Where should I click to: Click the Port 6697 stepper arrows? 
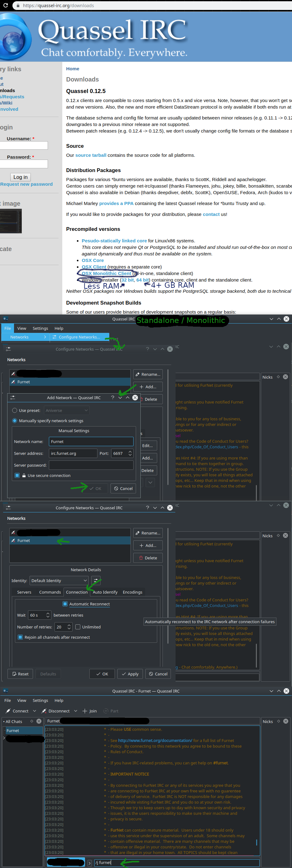click(x=130, y=454)
